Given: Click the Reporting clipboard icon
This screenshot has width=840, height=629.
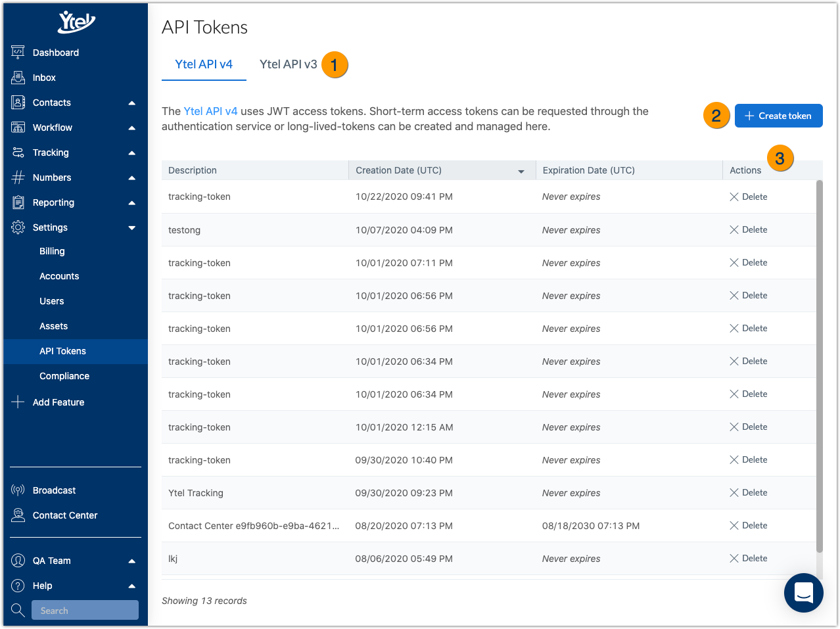Looking at the screenshot, I should click(18, 202).
